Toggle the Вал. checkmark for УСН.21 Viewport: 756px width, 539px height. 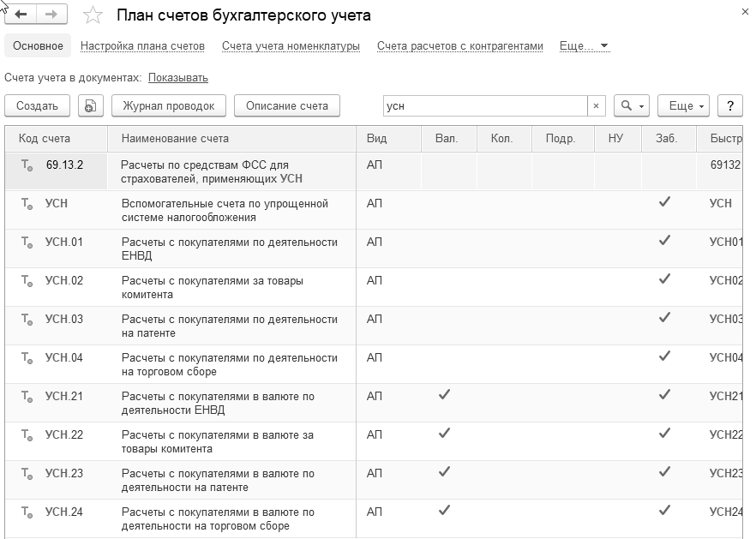click(444, 395)
